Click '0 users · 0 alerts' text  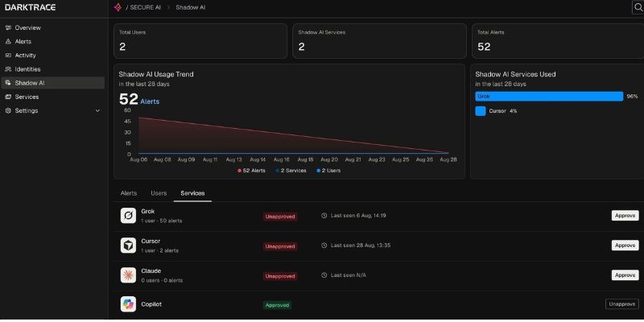(162, 280)
